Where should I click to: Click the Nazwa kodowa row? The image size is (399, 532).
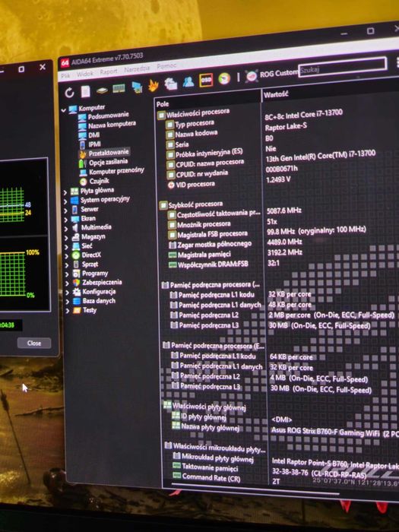pyautogui.click(x=196, y=134)
